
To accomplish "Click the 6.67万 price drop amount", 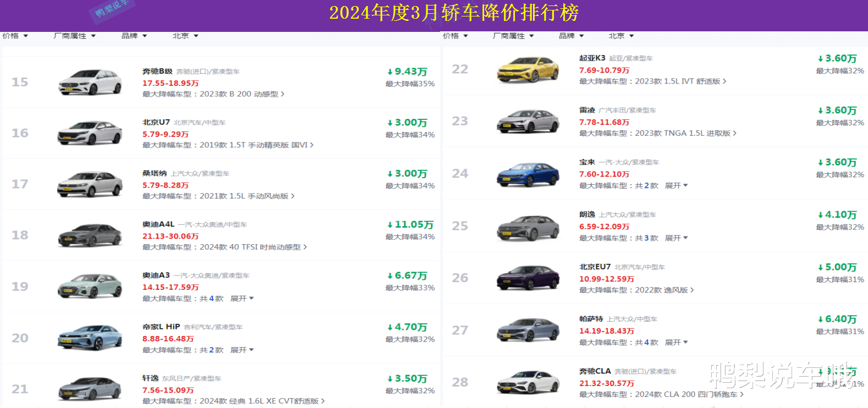I will (x=407, y=275).
